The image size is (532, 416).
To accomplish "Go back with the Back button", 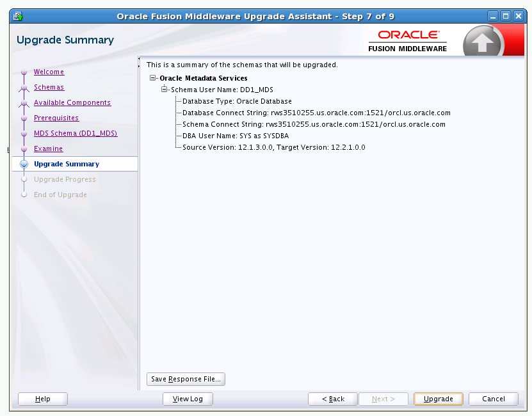I will pyautogui.click(x=333, y=399).
